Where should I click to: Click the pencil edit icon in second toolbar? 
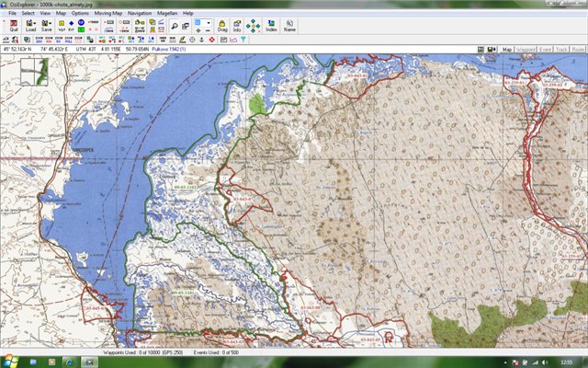pos(183,40)
